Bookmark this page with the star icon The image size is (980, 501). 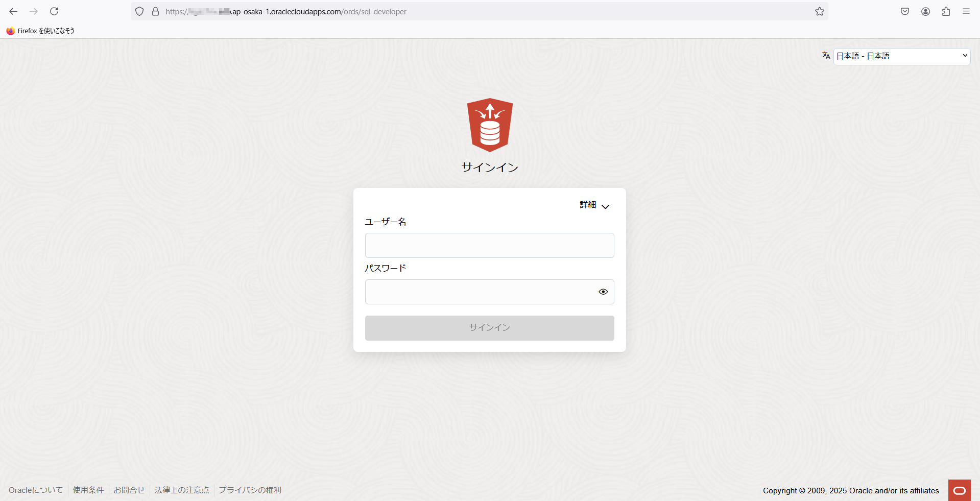820,11
